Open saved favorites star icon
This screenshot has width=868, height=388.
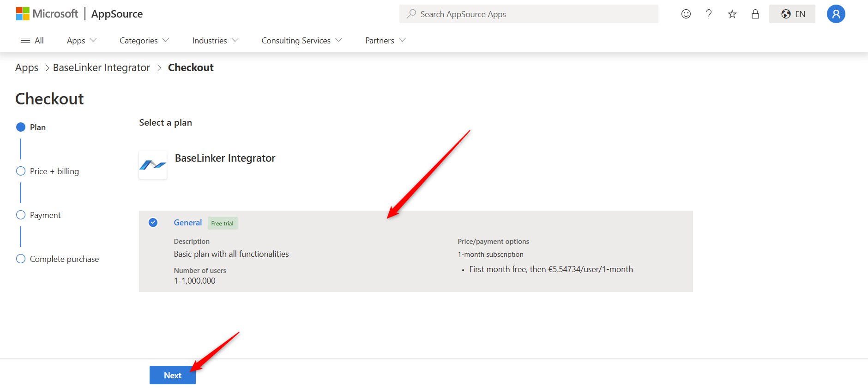pos(732,14)
